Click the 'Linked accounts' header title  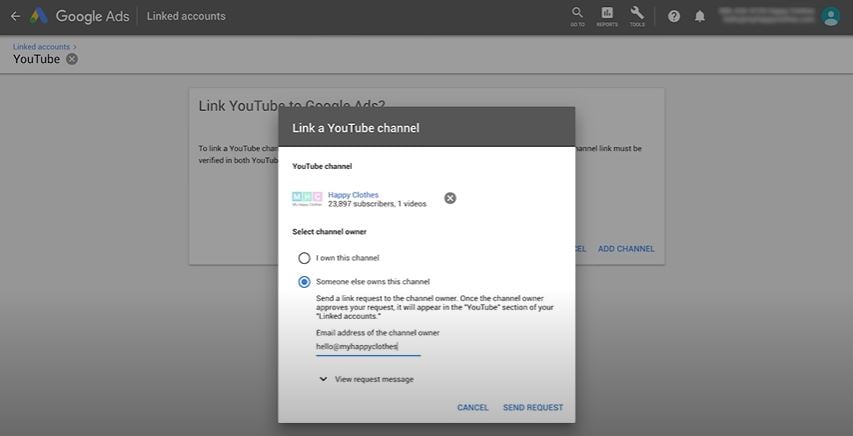point(186,16)
